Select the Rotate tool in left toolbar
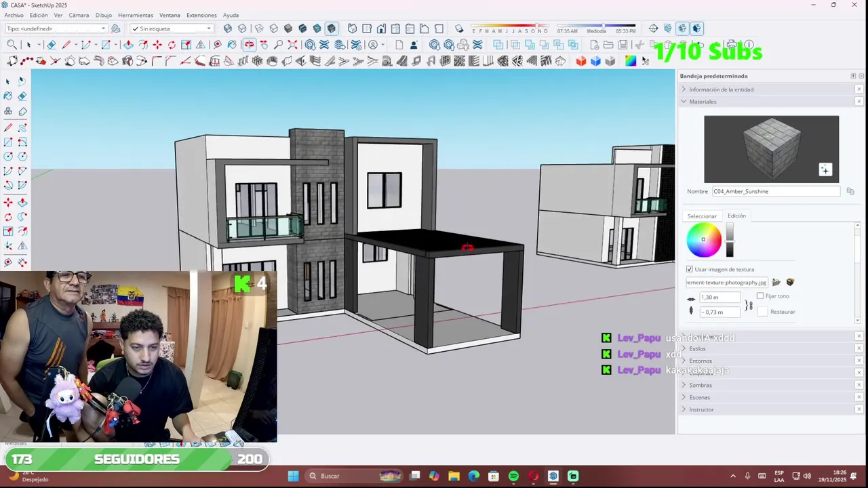This screenshot has height=488, width=868. [x=8, y=217]
